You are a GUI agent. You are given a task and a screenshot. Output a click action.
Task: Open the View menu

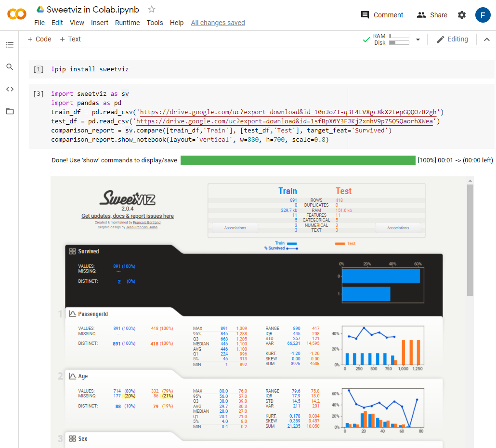pyautogui.click(x=77, y=23)
